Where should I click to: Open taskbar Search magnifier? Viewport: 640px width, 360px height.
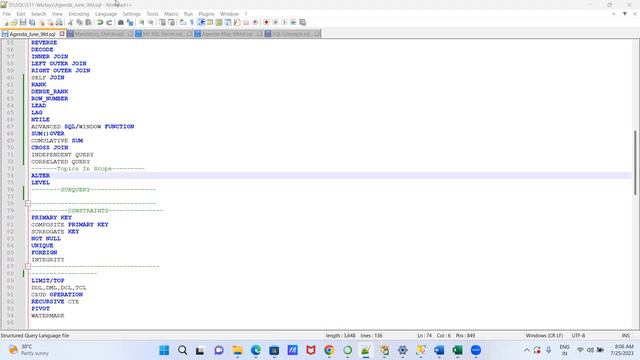tap(182, 350)
